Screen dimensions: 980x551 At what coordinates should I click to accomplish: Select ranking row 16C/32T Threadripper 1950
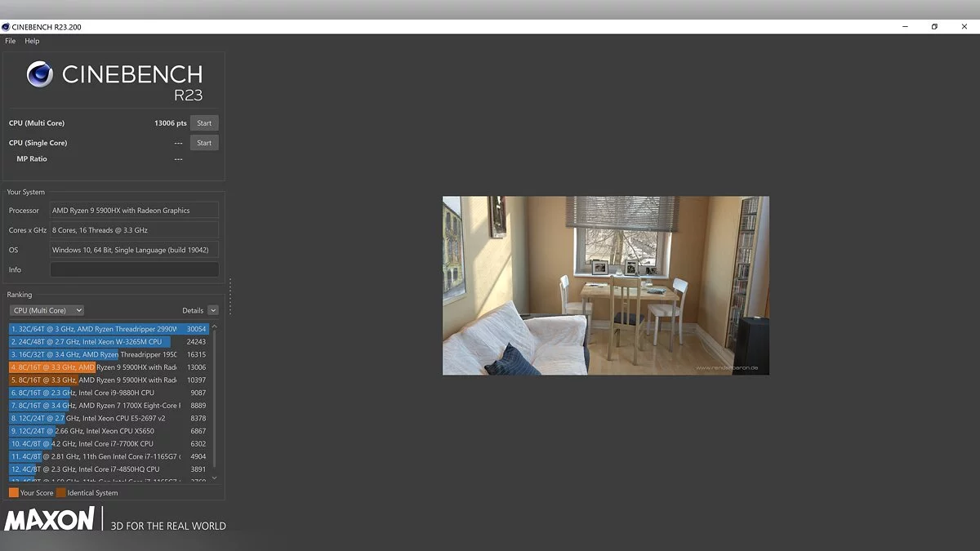[109, 354]
